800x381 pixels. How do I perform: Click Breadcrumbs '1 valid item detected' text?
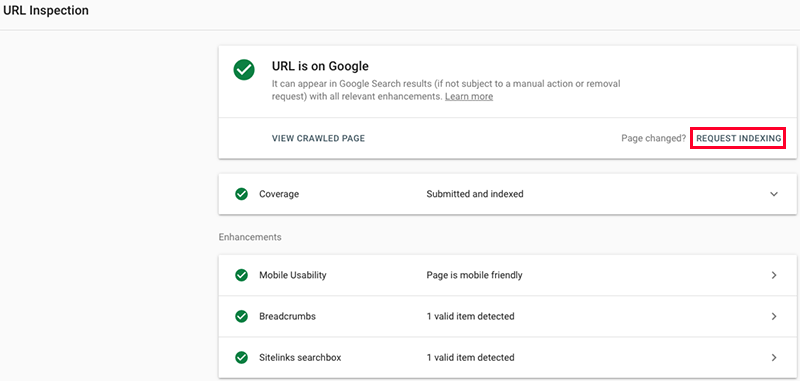(x=470, y=316)
